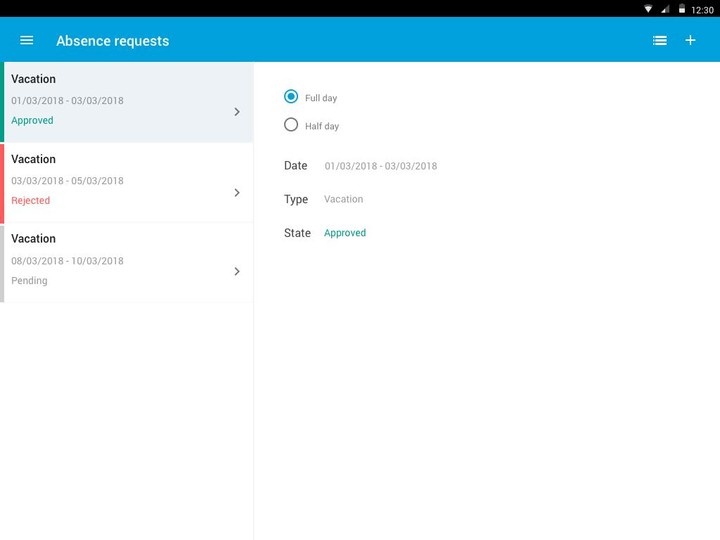Screen dimensions: 720x540
Task: Expand the rejected vacation chevron
Action: pyautogui.click(x=237, y=192)
